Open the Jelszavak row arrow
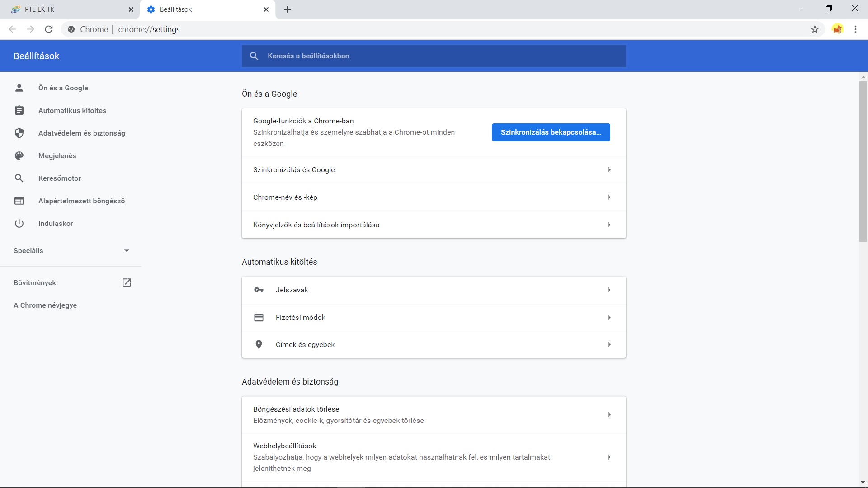Screen dimensions: 868x488 click(609, 290)
